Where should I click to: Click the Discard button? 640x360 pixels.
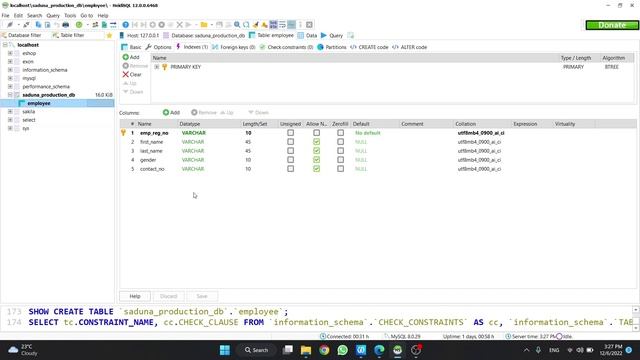click(169, 296)
